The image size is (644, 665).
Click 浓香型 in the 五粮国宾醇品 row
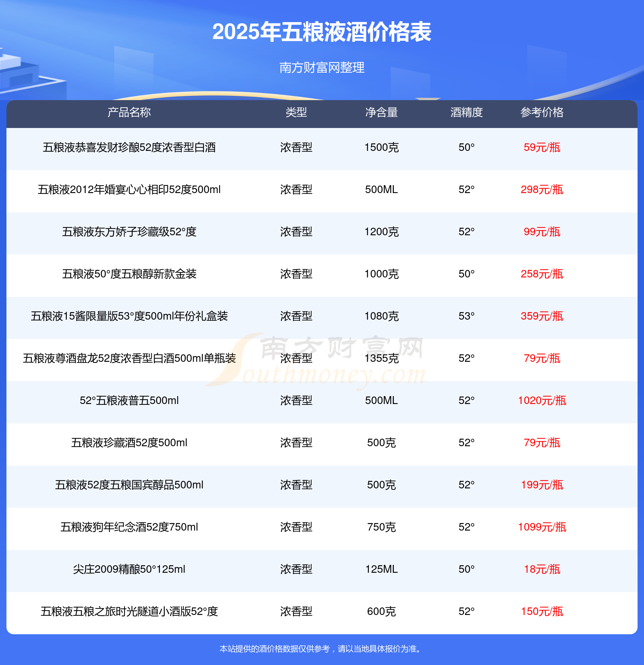[x=296, y=485]
